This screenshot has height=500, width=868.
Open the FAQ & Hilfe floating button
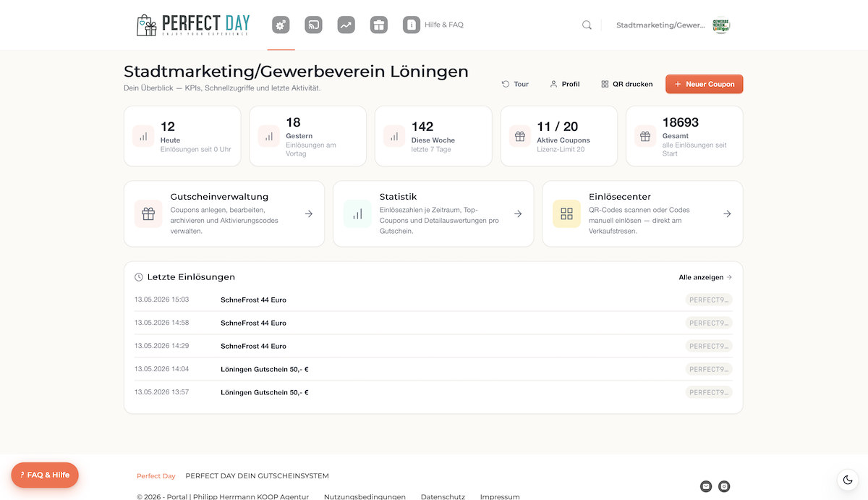45,475
